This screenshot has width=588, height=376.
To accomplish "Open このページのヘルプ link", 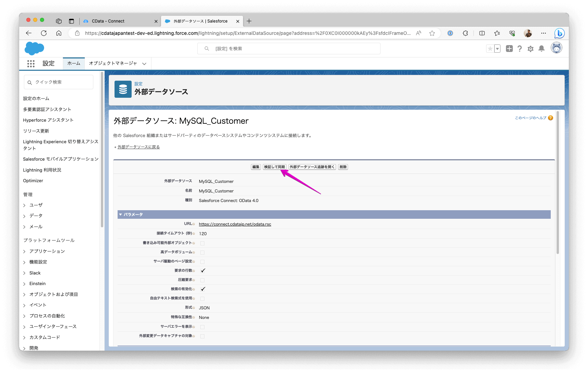I will (x=531, y=118).
